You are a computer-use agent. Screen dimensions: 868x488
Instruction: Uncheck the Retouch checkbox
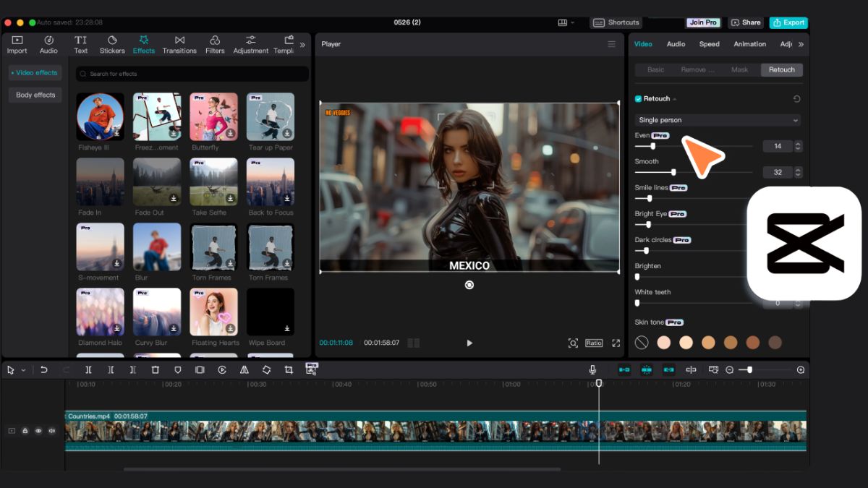(x=638, y=99)
